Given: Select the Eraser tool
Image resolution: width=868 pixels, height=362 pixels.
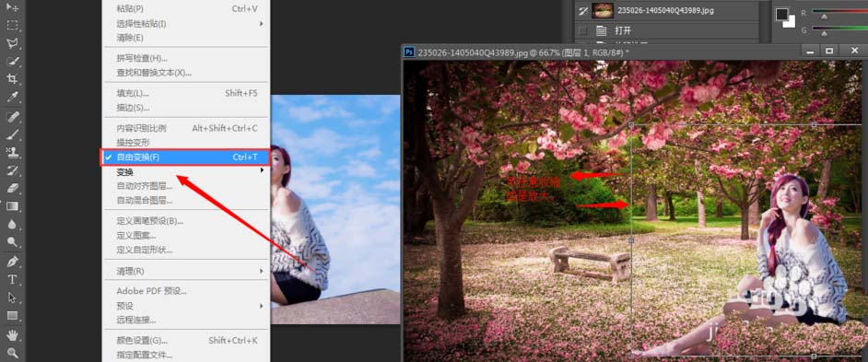Looking at the screenshot, I should 12,188.
